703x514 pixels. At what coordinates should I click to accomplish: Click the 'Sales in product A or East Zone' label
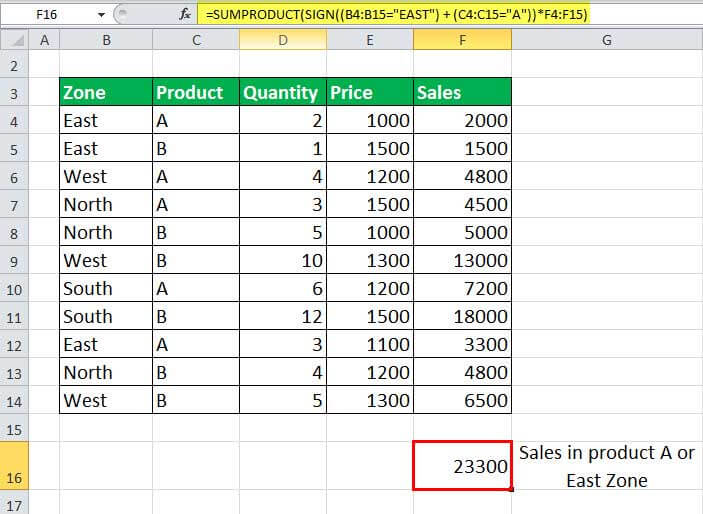tap(607, 466)
